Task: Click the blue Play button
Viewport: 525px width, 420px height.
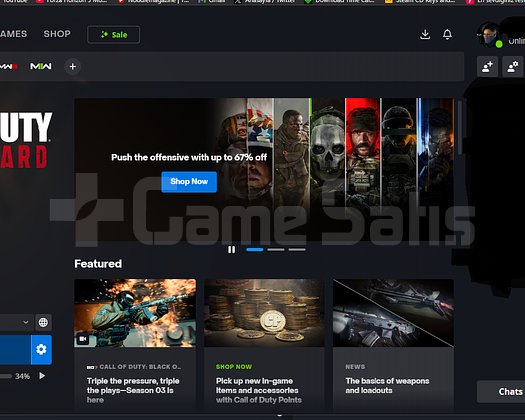Action: (15, 350)
